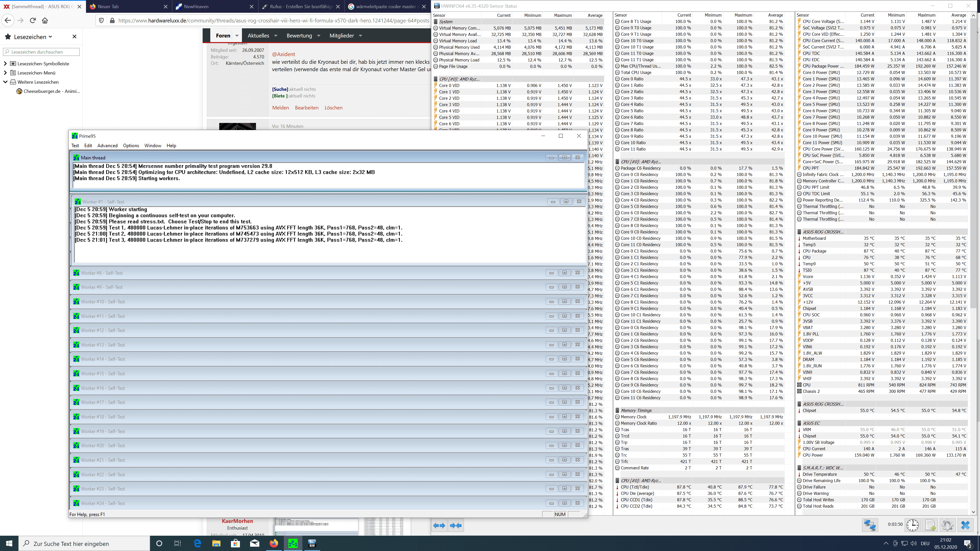Restore the Worker #8 Self-Test window
The width and height of the screenshot is (980, 551).
click(x=564, y=273)
